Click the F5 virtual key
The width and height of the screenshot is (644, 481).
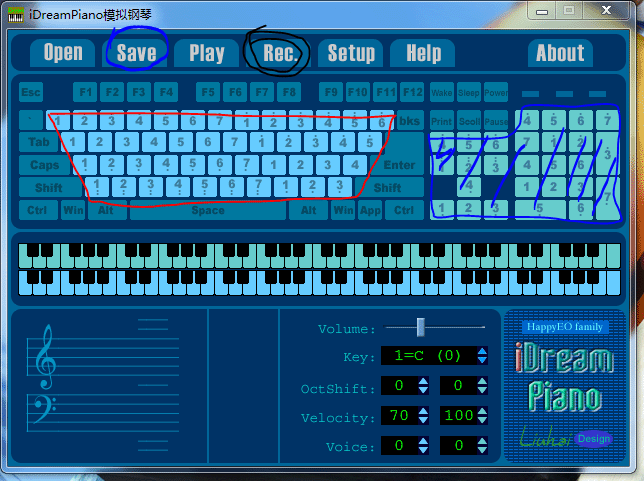pos(208,92)
